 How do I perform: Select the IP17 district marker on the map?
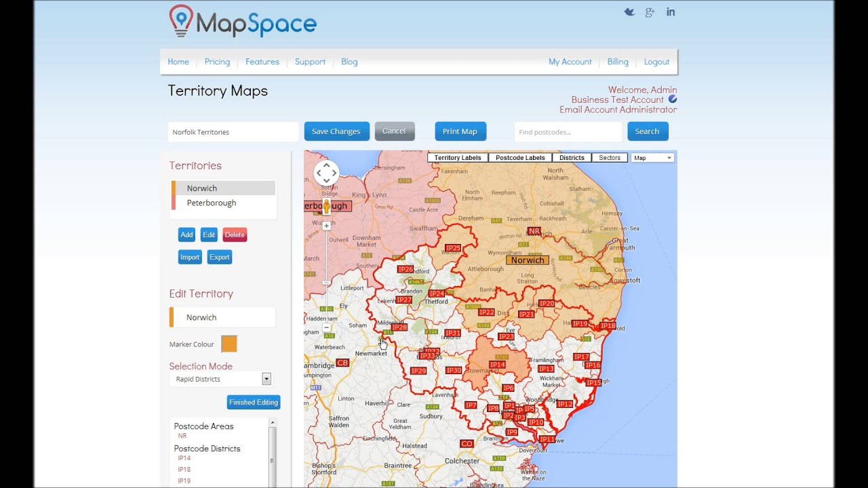pyautogui.click(x=581, y=357)
